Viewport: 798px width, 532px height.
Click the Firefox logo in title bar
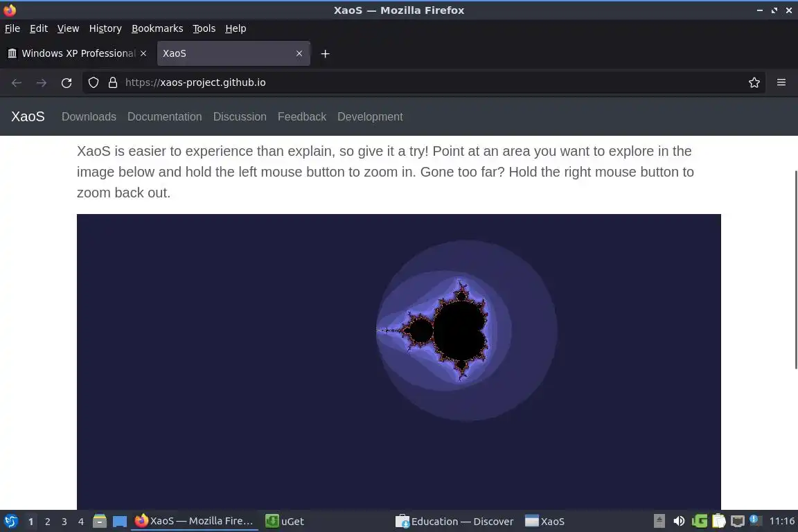pos(10,10)
